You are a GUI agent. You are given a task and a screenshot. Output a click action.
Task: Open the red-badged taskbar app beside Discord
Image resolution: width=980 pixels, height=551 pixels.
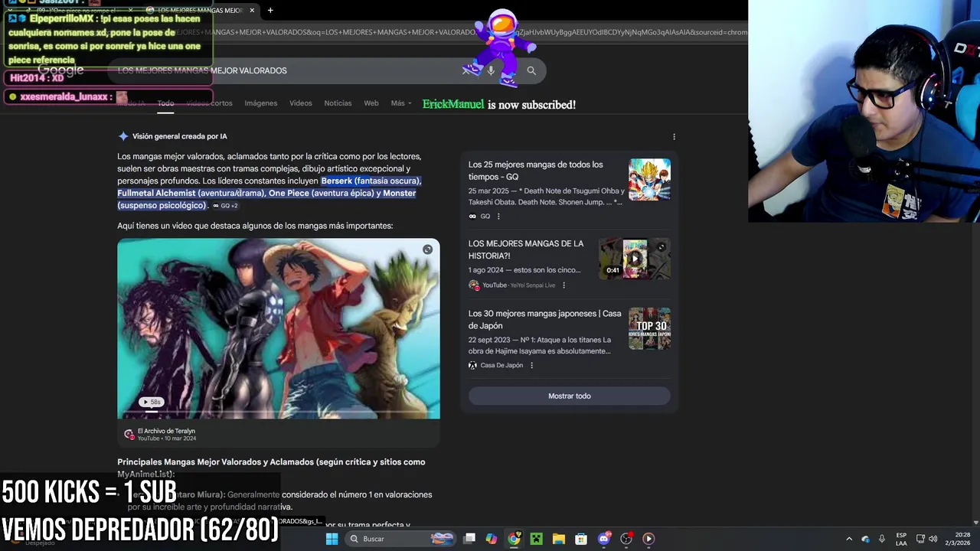click(626, 539)
